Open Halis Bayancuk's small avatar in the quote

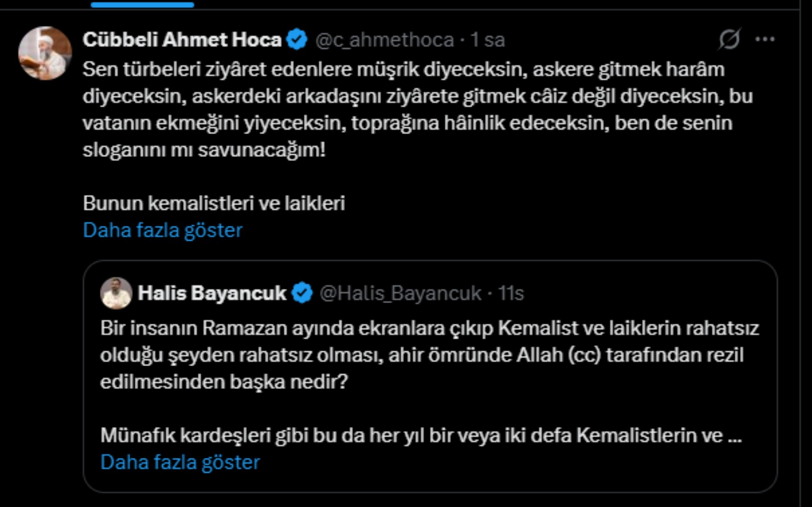[x=116, y=293]
